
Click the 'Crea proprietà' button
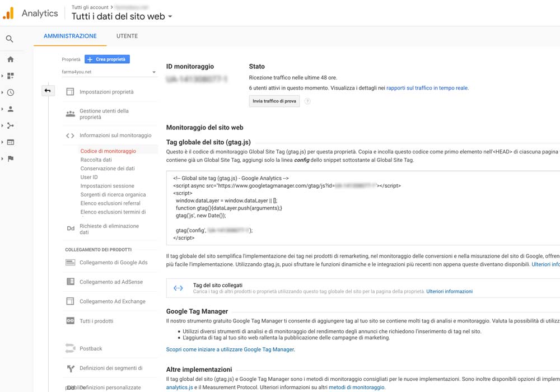107,59
